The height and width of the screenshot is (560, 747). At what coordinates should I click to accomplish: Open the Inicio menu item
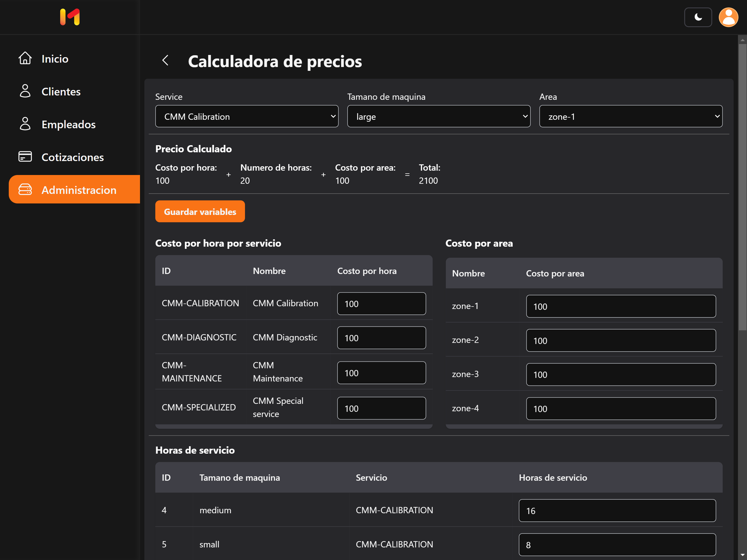pos(74,59)
